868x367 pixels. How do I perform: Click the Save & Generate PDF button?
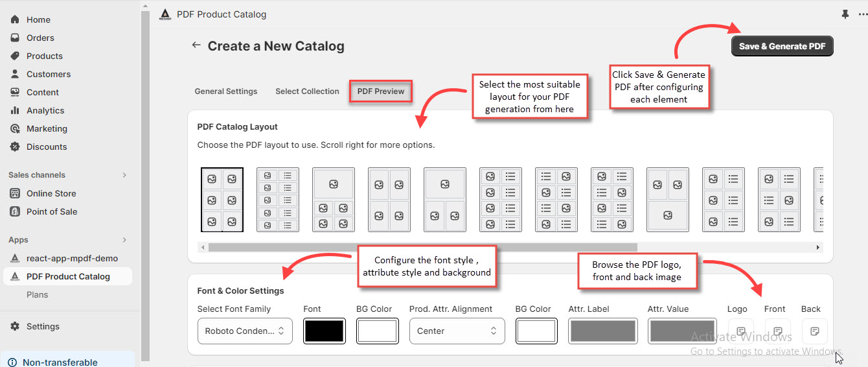coord(782,46)
